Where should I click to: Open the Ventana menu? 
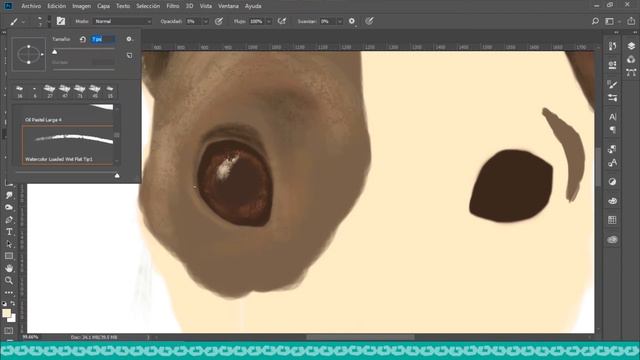tap(228, 6)
